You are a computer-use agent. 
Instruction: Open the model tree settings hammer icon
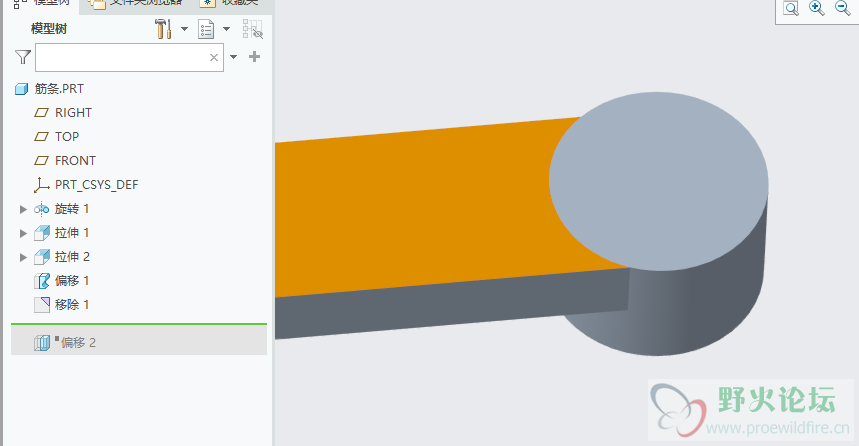coord(163,29)
